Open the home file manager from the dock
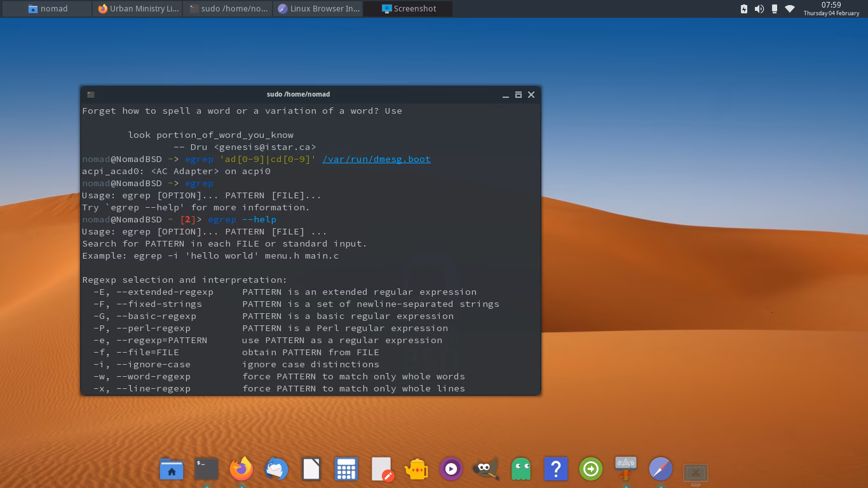 click(172, 469)
